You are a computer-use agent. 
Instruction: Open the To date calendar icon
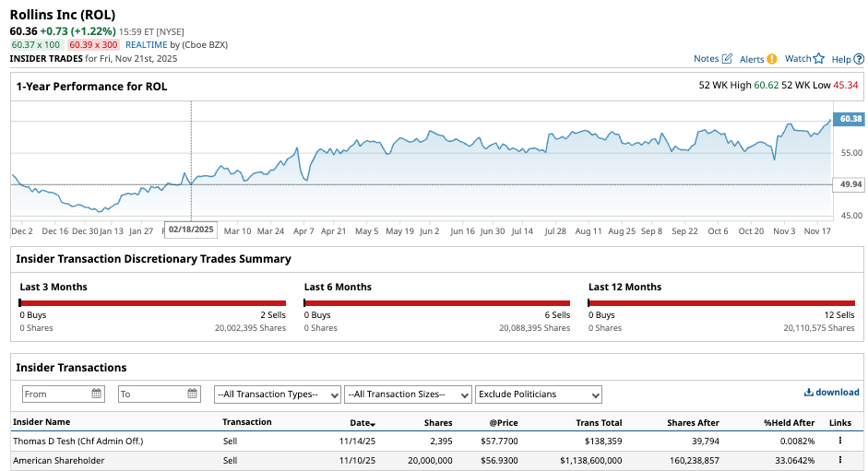pos(193,394)
